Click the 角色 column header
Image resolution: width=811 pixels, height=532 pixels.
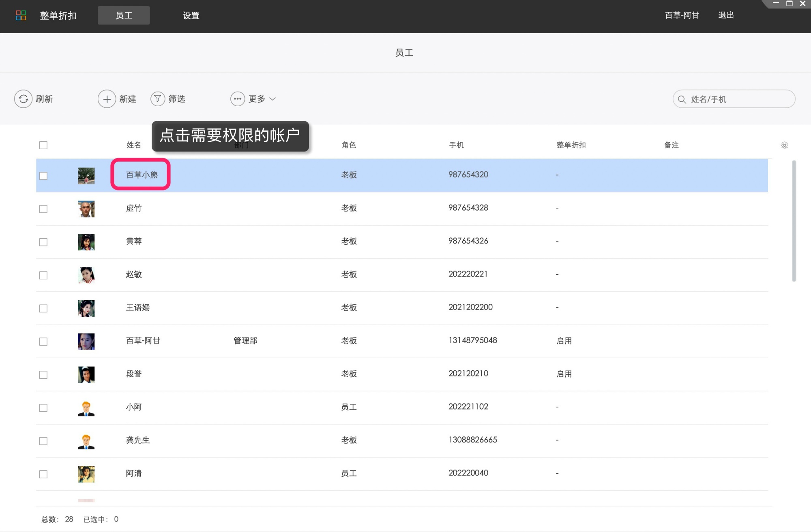(349, 145)
